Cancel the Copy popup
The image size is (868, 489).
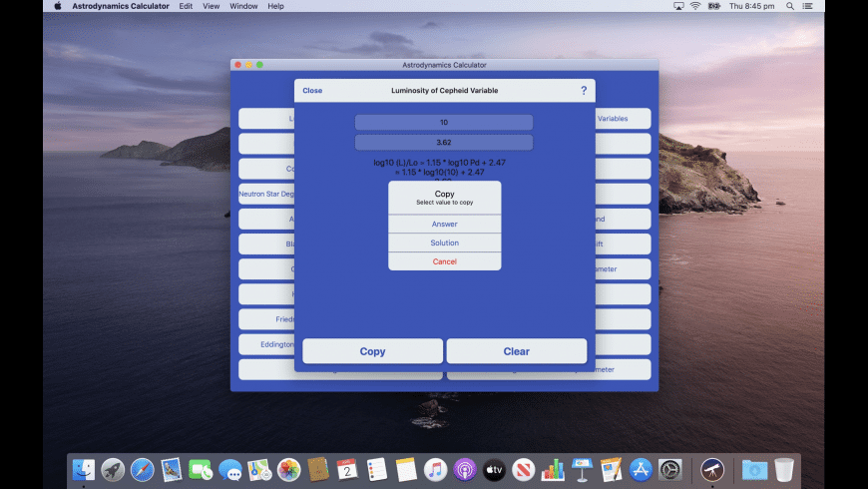[445, 261]
